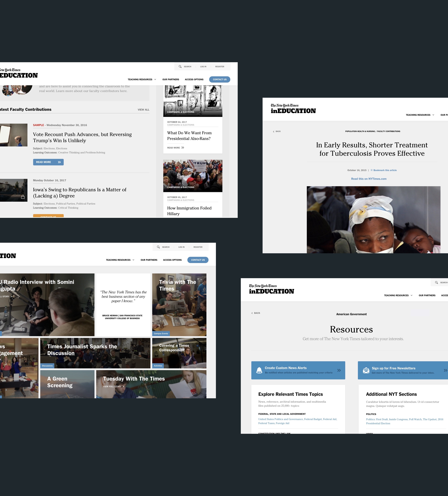Click United States Politics and Governance topic link
Image resolution: width=448 pixels, height=496 pixels.
coord(280,419)
